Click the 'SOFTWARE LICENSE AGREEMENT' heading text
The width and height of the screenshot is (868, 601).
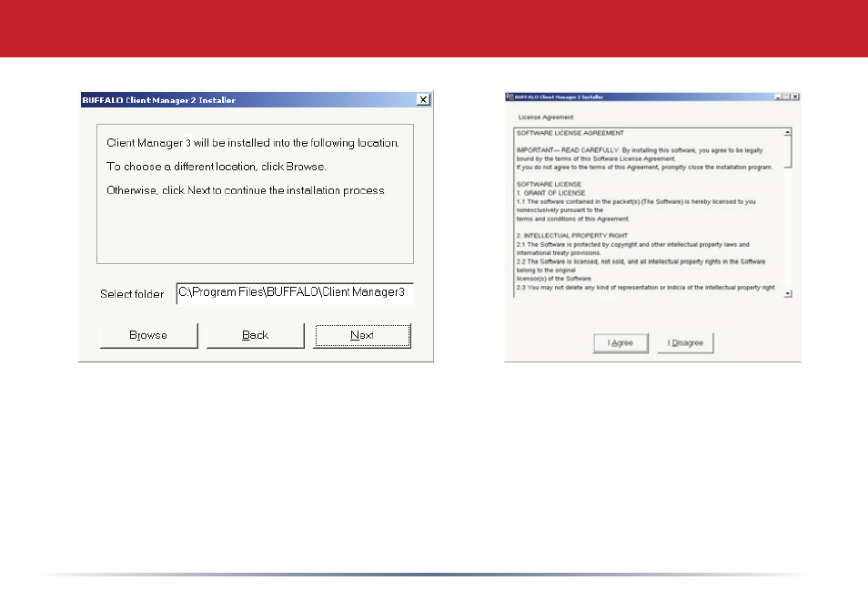(570, 133)
